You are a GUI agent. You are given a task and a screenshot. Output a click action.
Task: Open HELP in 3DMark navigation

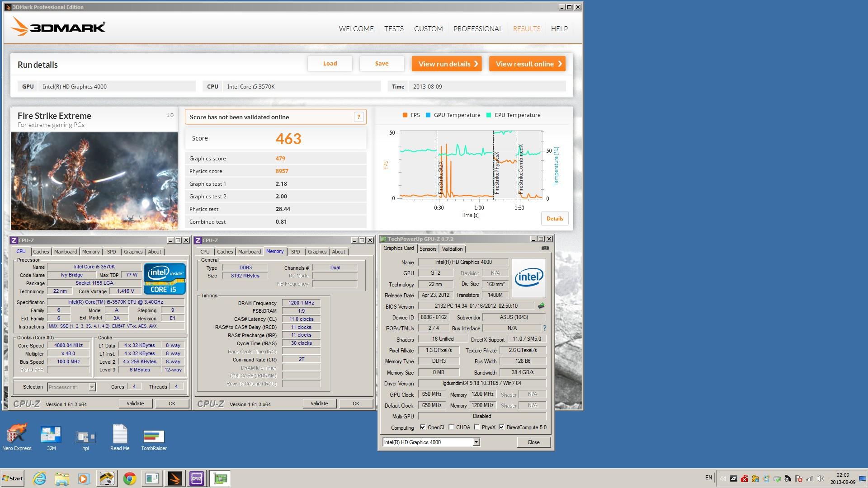(x=559, y=28)
